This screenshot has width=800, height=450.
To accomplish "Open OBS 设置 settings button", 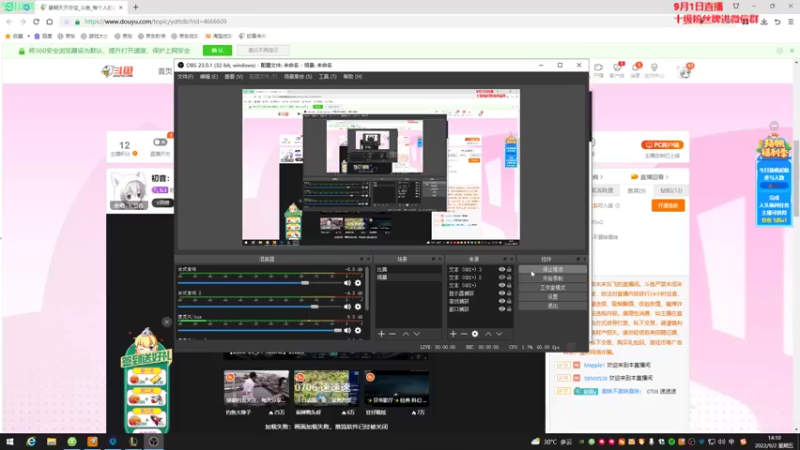I will pyautogui.click(x=553, y=296).
